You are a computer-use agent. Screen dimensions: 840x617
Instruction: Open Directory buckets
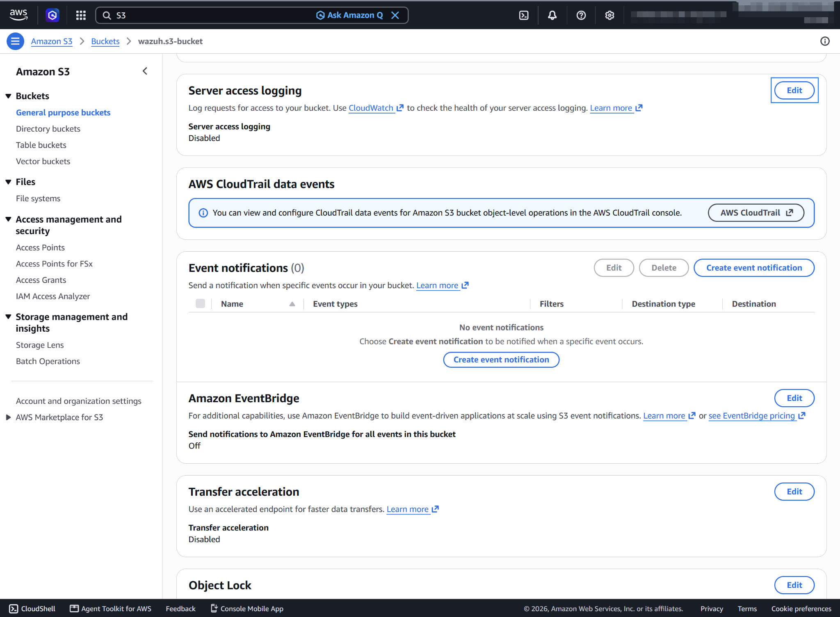pos(48,129)
